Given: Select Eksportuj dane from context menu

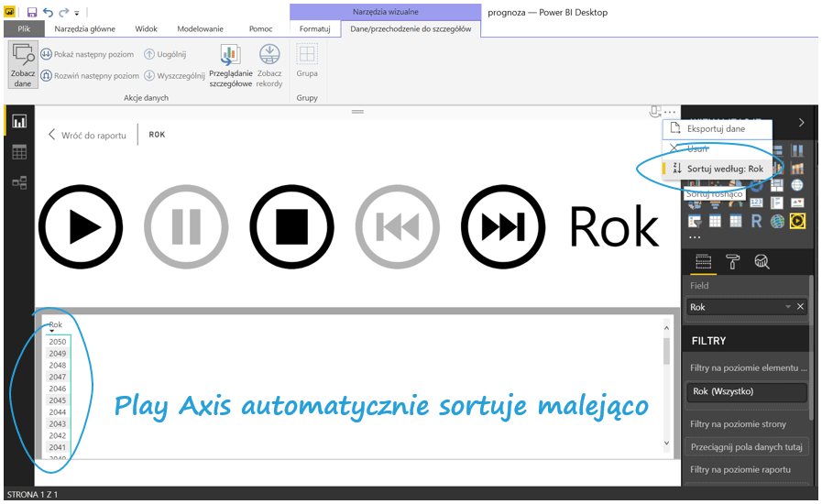Looking at the screenshot, I should point(716,129).
